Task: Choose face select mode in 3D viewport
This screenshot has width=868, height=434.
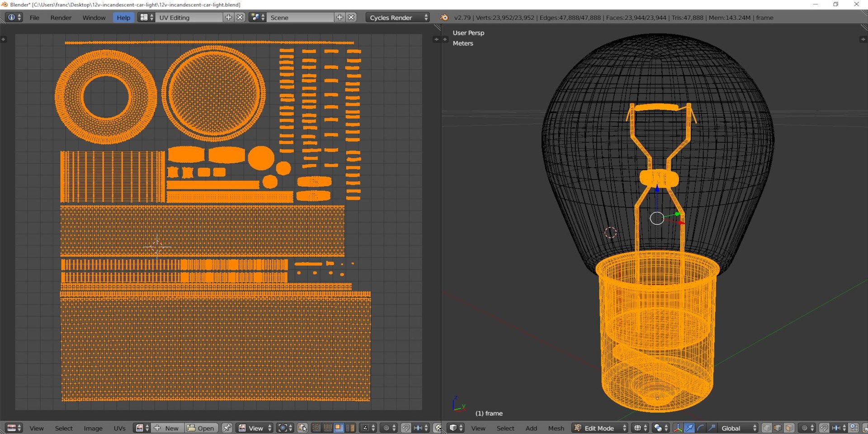Action: [789, 428]
